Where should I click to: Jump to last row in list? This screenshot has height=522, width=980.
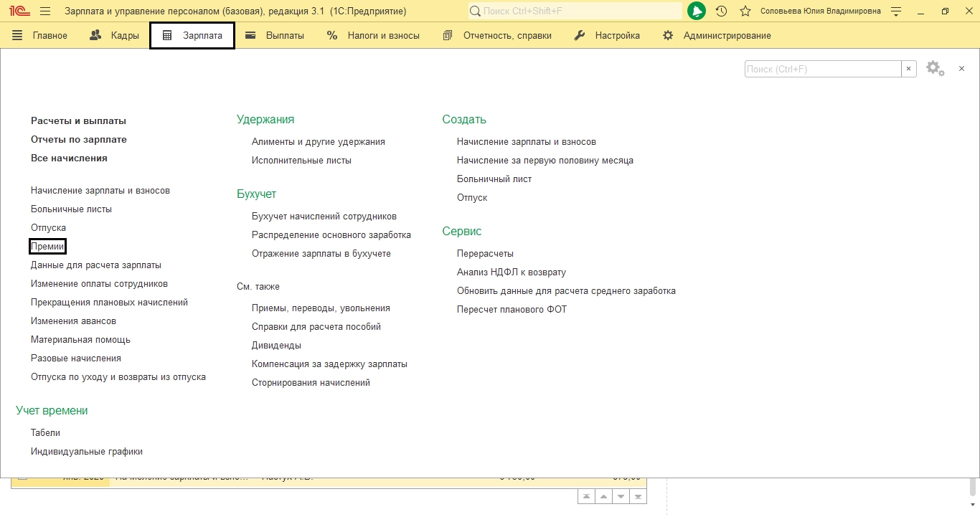click(638, 496)
